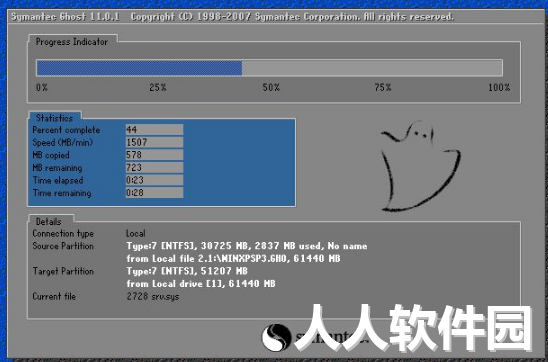548x362 pixels.
Task: Click the target line 'Type:7 [NTFS], 51207 MB'
Action: pyautogui.click(x=187, y=271)
